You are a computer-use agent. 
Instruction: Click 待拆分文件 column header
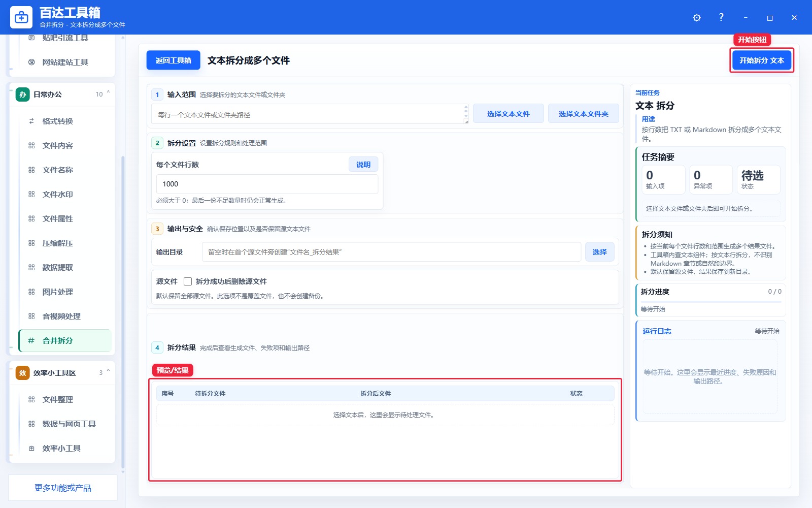[x=210, y=394]
